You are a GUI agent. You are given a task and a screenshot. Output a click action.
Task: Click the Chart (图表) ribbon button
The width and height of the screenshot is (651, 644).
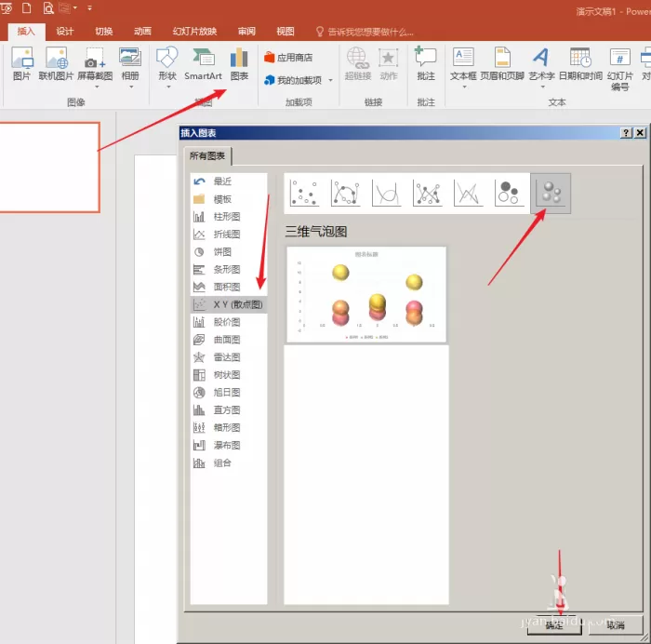pos(240,63)
